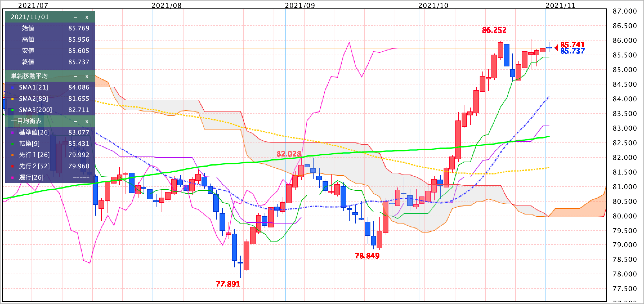Click the 先行2 value 79.960
644x304 pixels.
tap(79, 166)
